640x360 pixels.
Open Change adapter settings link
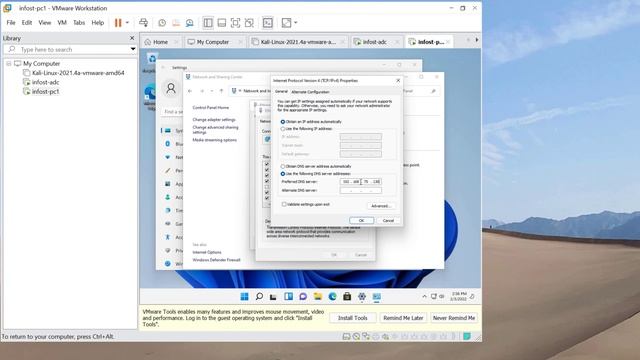214,120
